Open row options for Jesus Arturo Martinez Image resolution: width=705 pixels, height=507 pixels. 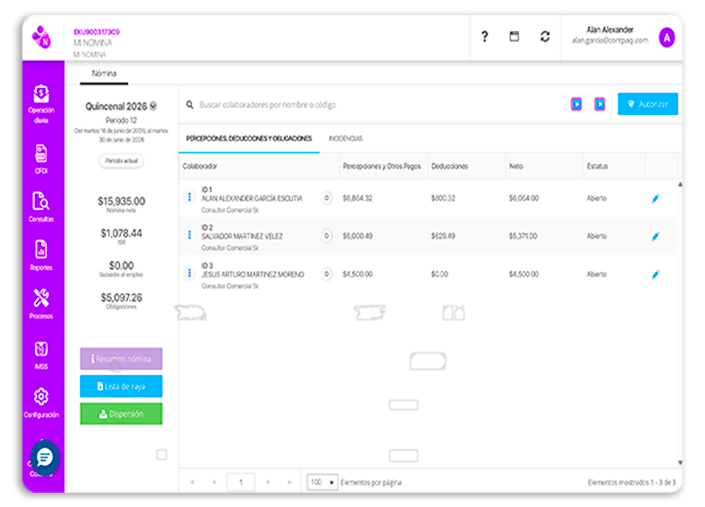[189, 273]
